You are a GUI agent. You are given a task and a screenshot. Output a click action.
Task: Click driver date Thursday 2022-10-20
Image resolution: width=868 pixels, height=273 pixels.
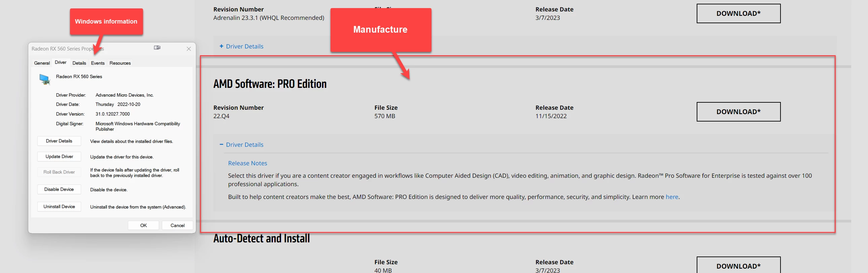tap(118, 104)
